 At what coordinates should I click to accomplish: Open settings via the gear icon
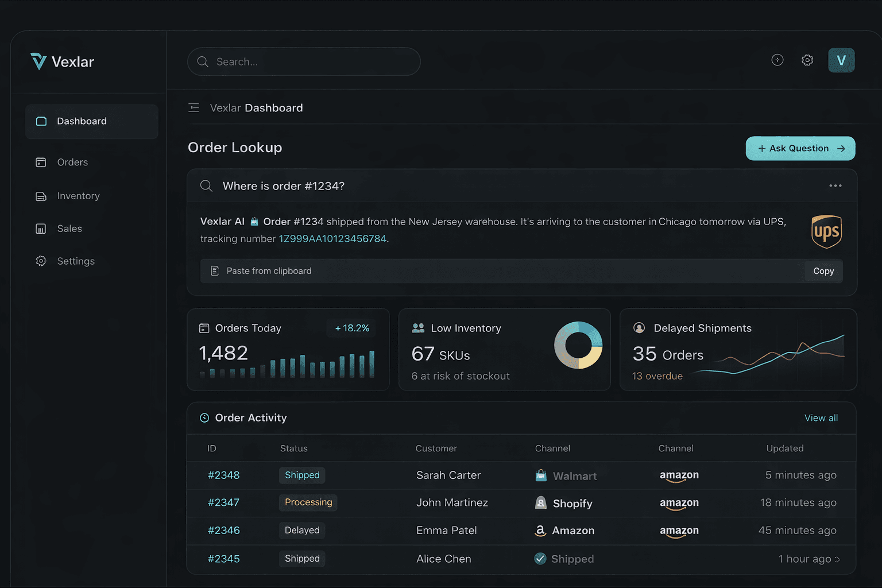pos(807,60)
